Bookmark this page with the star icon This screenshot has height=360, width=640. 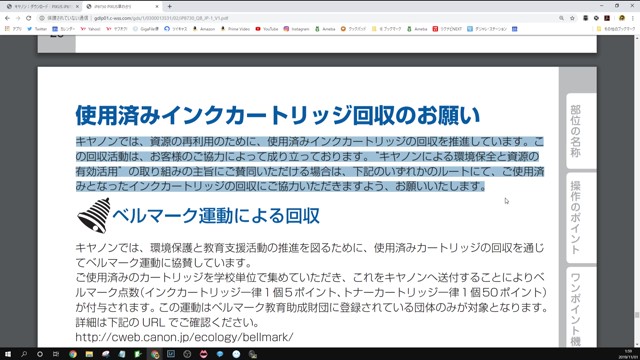click(x=572, y=18)
